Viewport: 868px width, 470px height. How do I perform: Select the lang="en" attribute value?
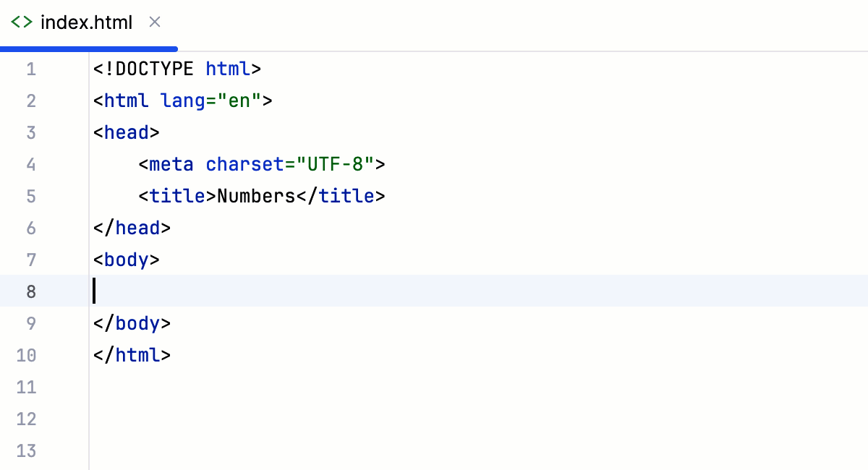[239, 101]
